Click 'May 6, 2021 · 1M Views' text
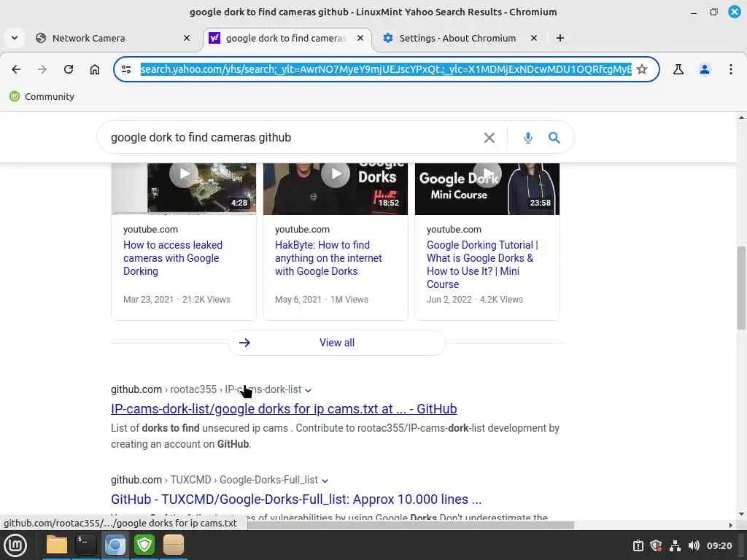This screenshot has height=560, width=747. [322, 300]
